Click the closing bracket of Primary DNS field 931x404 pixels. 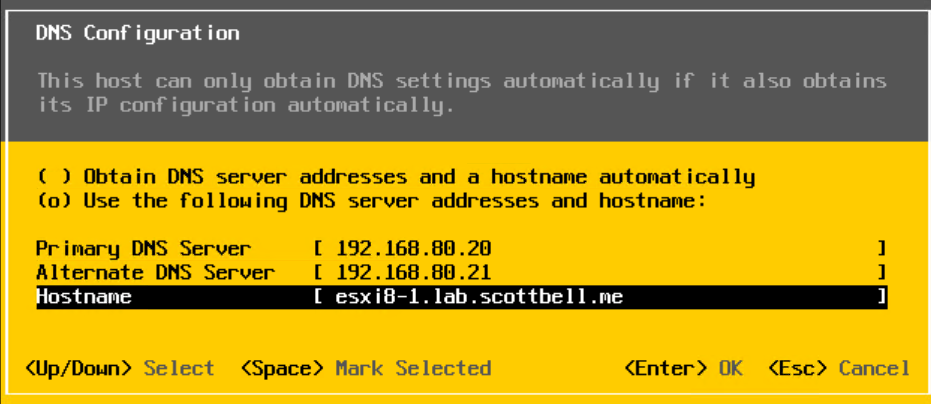(x=882, y=248)
